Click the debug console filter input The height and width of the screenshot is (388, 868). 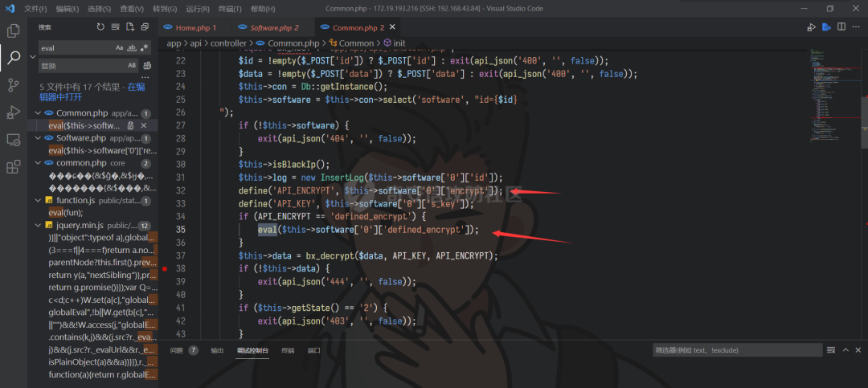tap(737, 349)
